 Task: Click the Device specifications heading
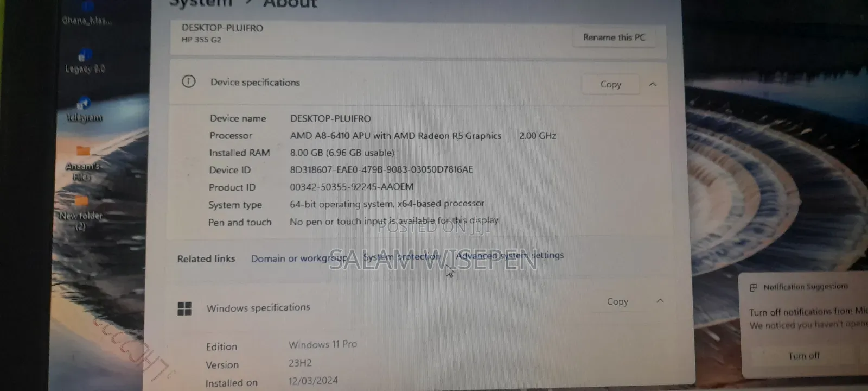point(255,82)
